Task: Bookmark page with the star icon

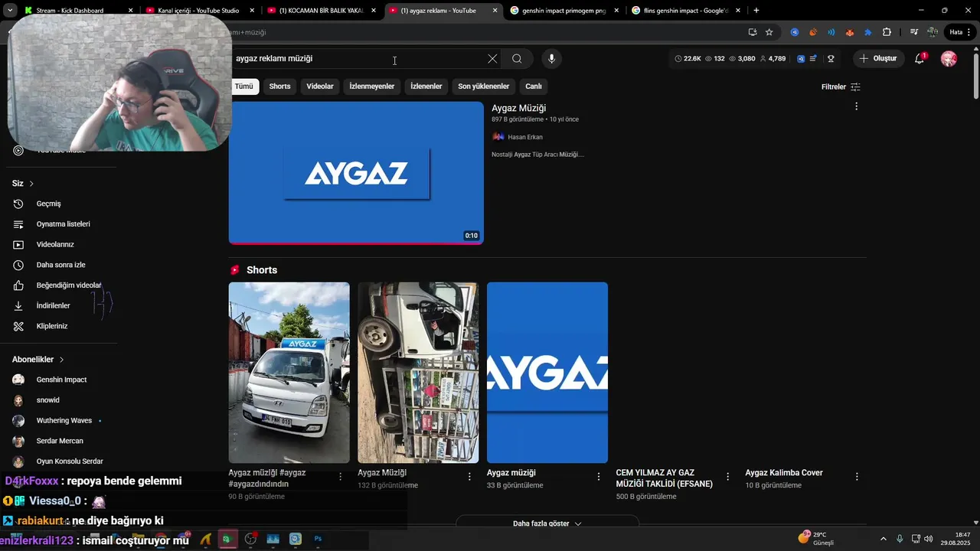Action: tap(769, 32)
